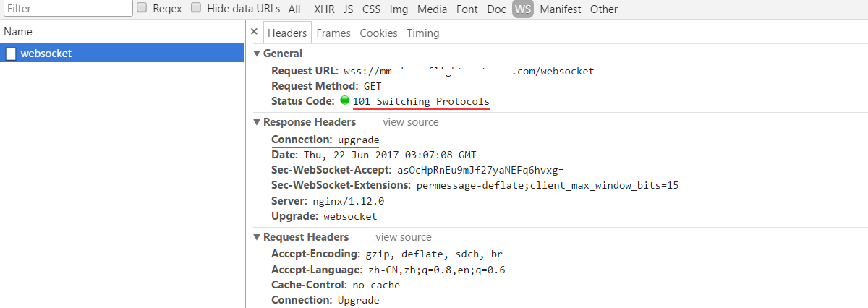Collapse the General section
Viewport: 868px width, 308px height.
257,54
